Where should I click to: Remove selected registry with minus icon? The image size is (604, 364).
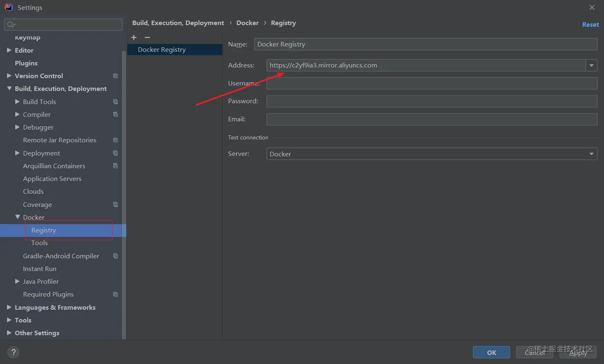pos(147,37)
